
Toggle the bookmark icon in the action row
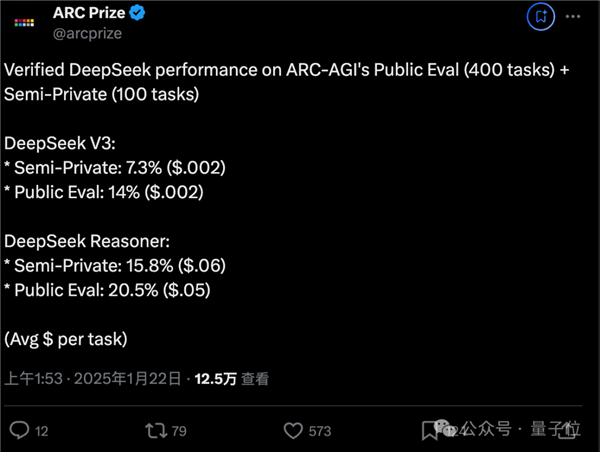click(x=430, y=430)
